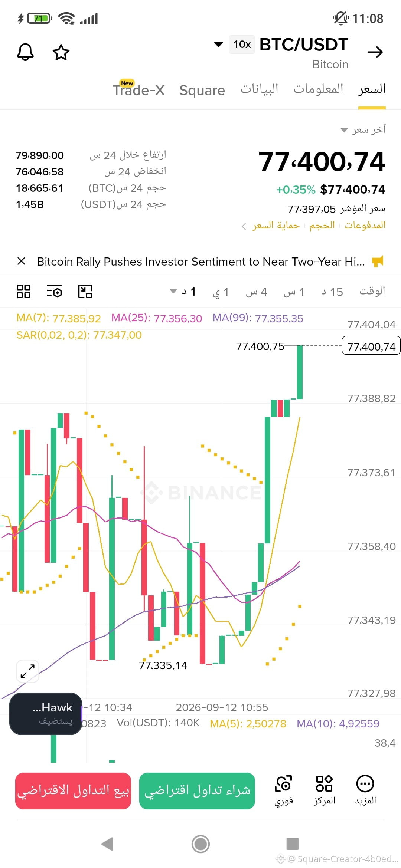Open the Hawk live host floating card
Screen dimensions: 401x868
point(46,714)
